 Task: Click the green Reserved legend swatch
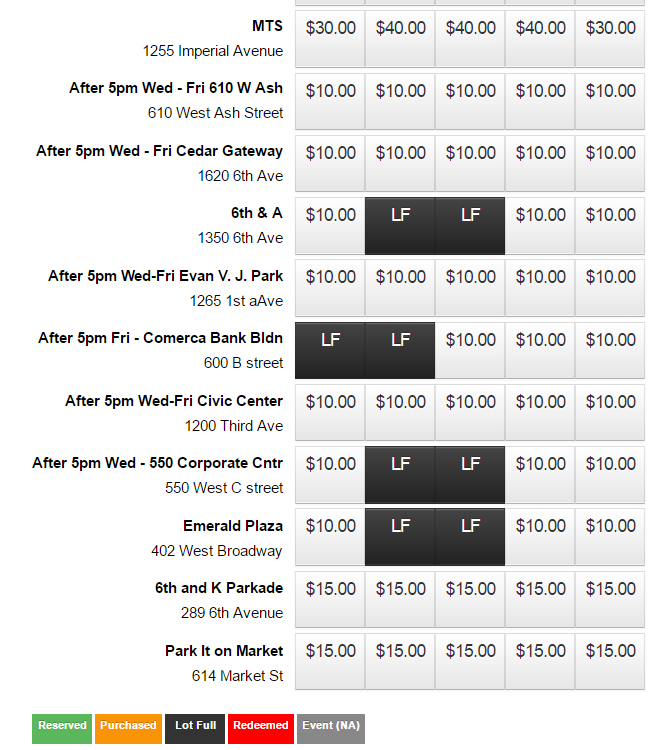tap(62, 729)
